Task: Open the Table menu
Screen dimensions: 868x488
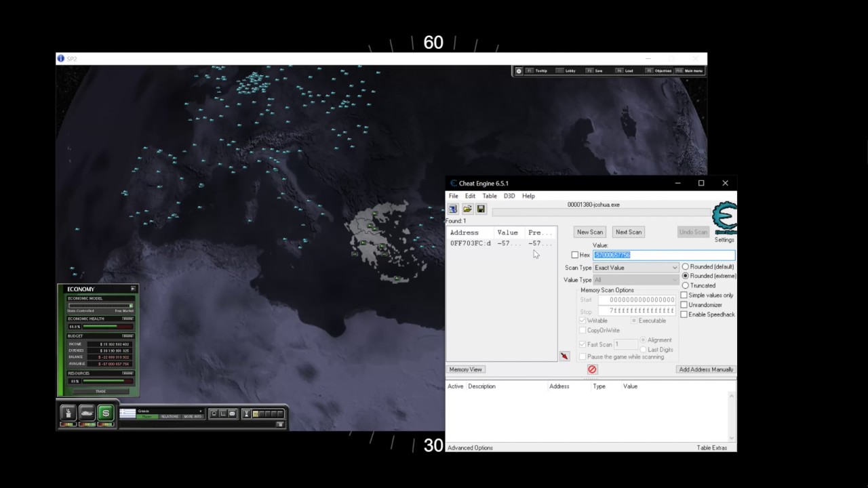Action: click(x=490, y=196)
